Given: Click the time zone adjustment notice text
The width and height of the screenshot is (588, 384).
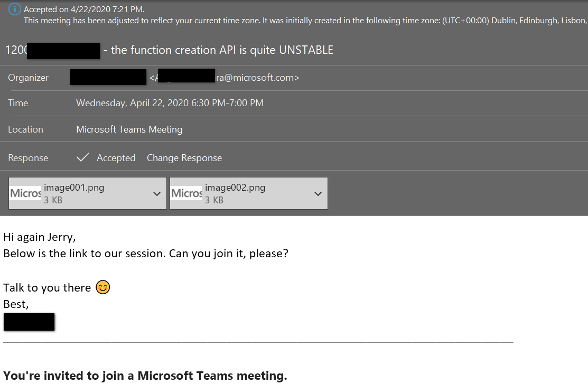Looking at the screenshot, I should click(306, 21).
